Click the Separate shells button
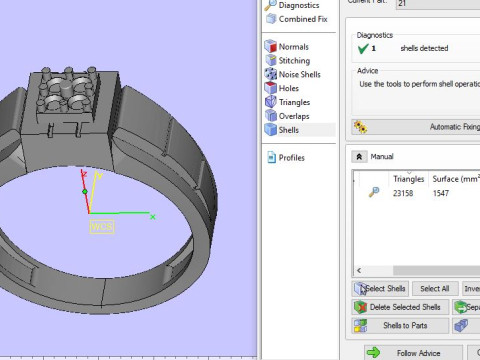The height and width of the screenshot is (360, 480). pyautogui.click(x=466, y=307)
